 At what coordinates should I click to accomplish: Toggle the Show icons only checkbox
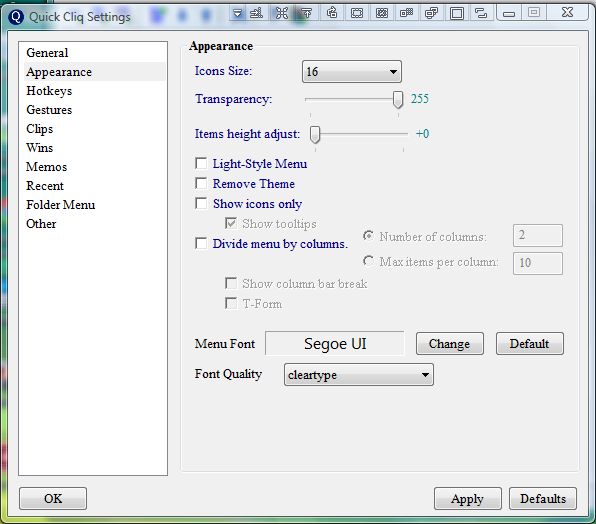[x=201, y=203]
